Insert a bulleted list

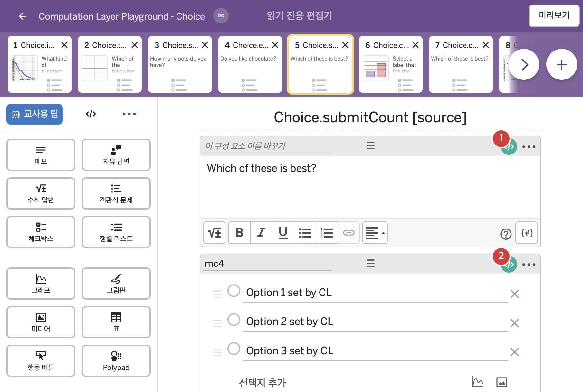(x=305, y=233)
